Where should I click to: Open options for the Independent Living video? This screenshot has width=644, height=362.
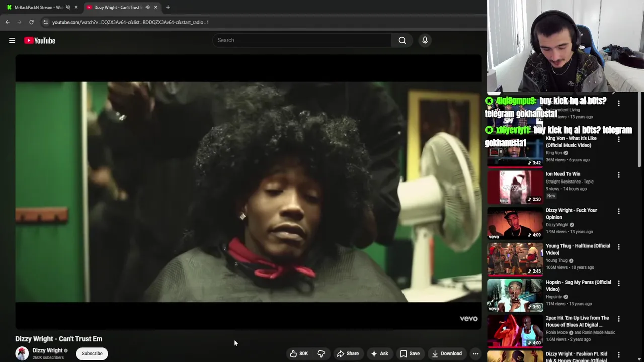[x=619, y=103]
